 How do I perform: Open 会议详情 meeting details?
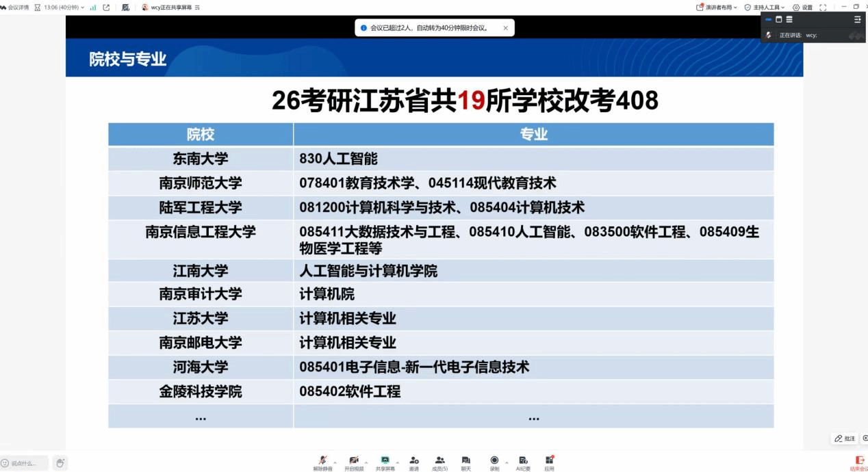(x=14, y=8)
